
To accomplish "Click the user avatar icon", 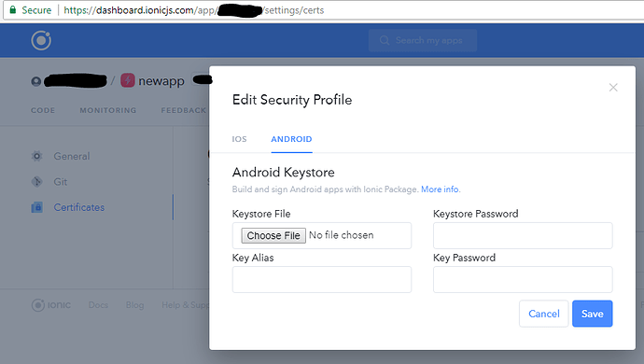I will [x=36, y=81].
